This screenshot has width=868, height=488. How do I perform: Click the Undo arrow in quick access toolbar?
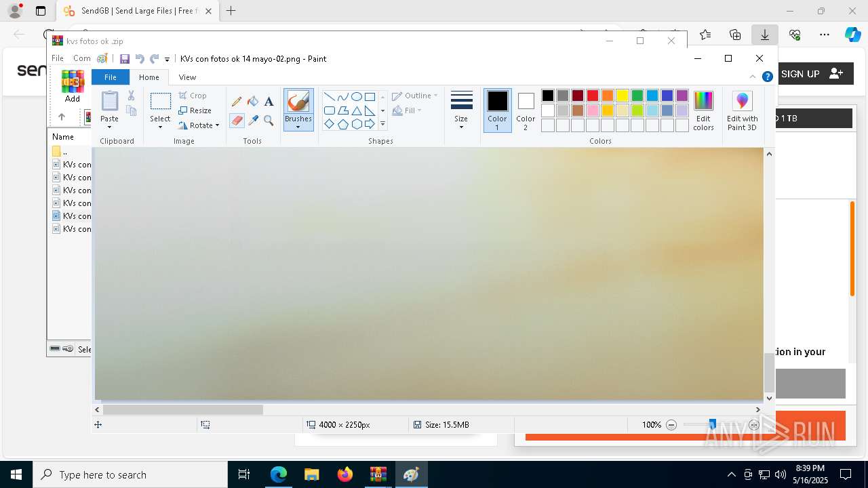[140, 59]
